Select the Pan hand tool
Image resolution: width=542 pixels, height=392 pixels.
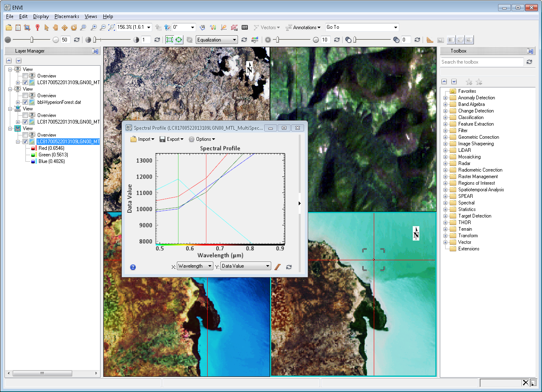click(55, 28)
